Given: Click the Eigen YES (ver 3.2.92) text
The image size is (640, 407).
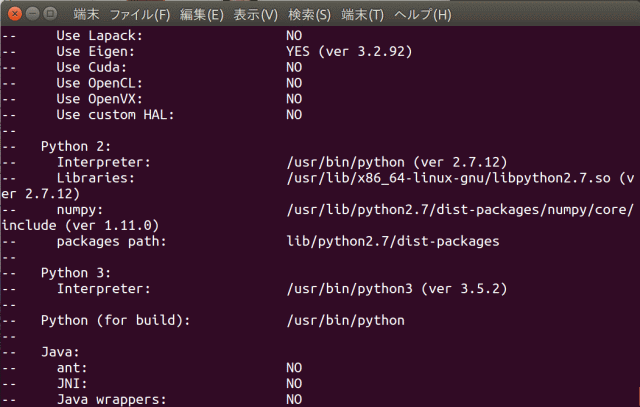Looking at the screenshot, I should tap(349, 51).
